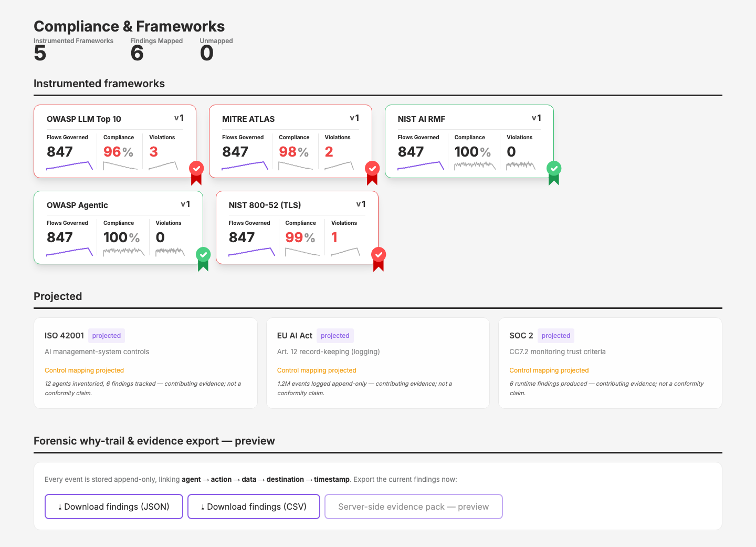Click the 98% compliance value

(x=294, y=152)
